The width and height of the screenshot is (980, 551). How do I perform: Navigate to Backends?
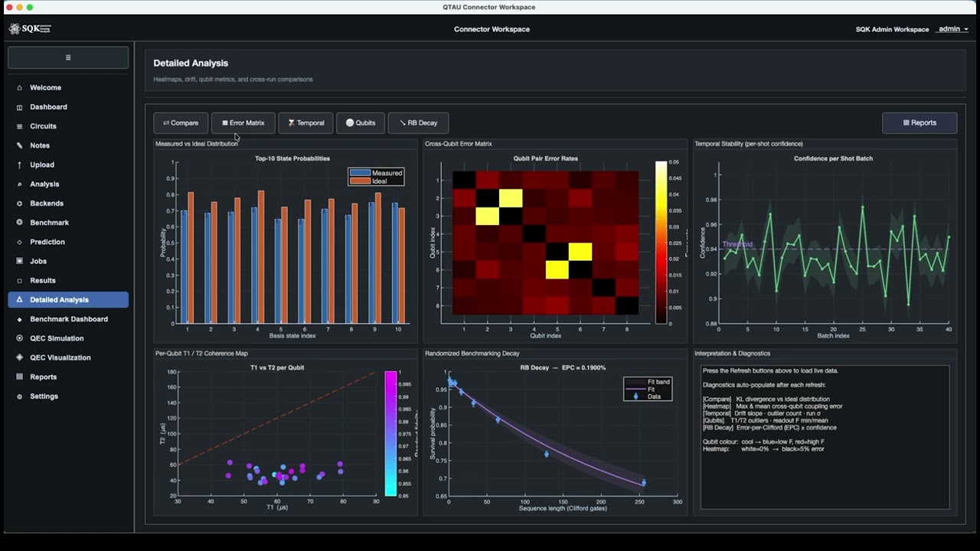click(68, 204)
